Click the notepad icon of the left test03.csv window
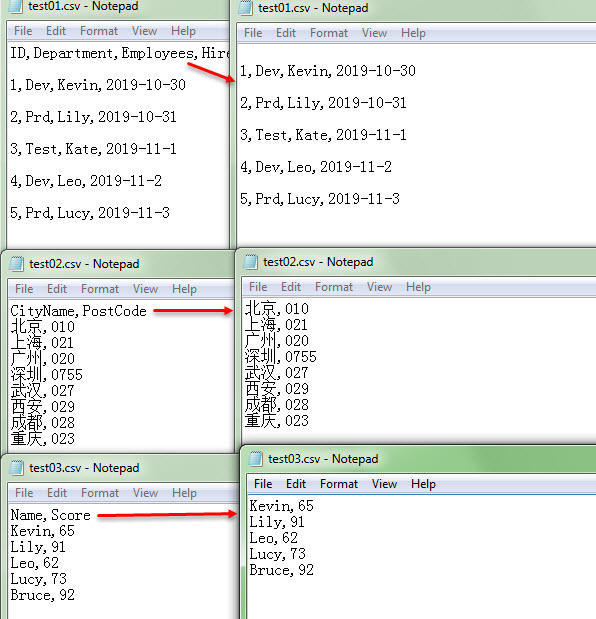Screen dimensions: 596x619 tap(16, 468)
